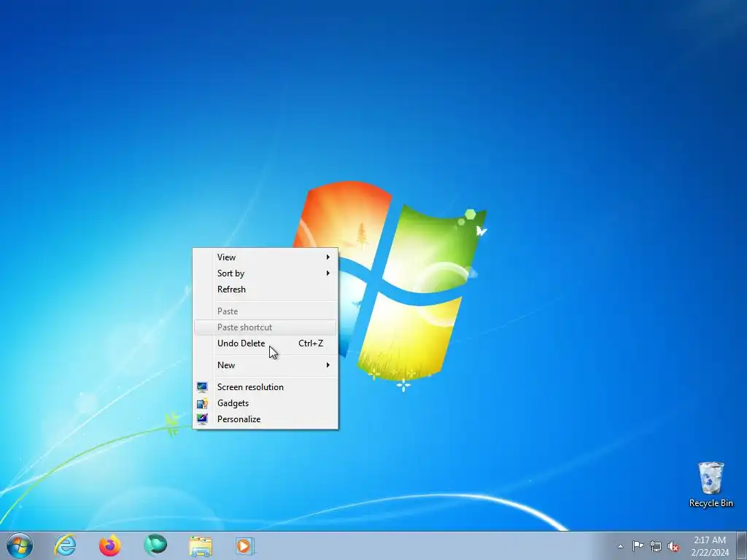Click the Recycle Bin label text
Image resolution: width=747 pixels, height=560 pixels.
(x=711, y=503)
